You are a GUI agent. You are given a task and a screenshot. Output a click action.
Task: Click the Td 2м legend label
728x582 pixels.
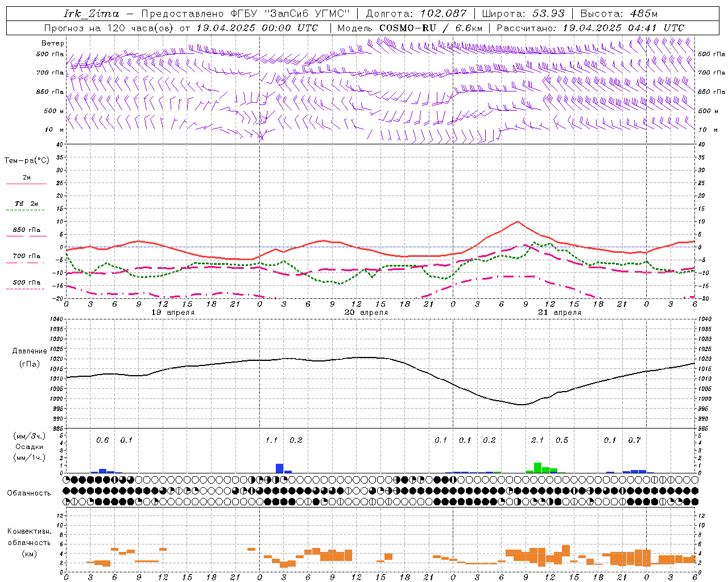tap(27, 203)
